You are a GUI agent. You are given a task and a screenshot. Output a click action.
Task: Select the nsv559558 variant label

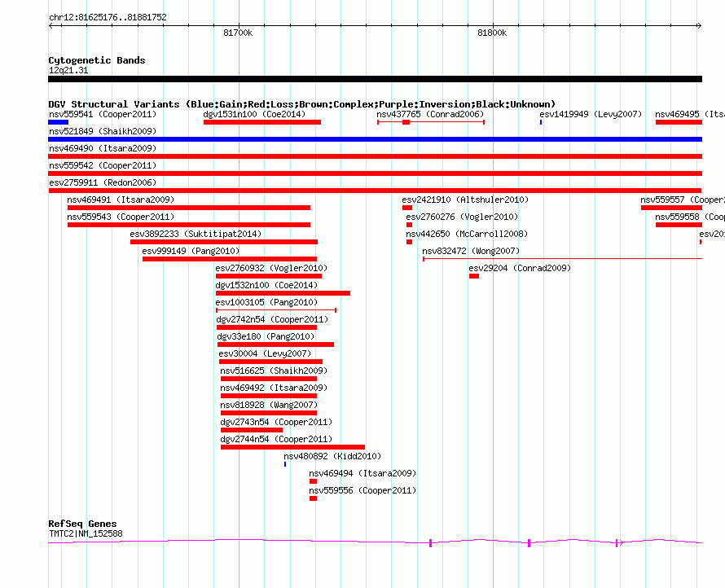[x=690, y=217]
